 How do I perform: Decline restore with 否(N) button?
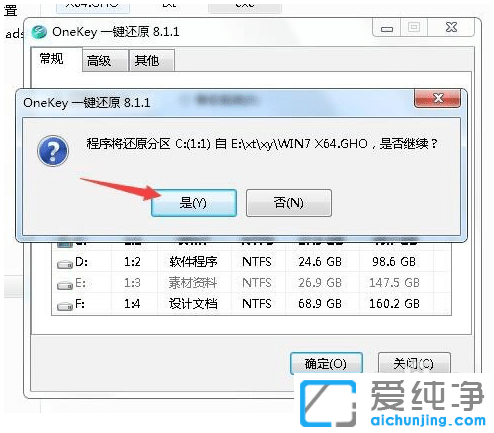click(x=289, y=203)
